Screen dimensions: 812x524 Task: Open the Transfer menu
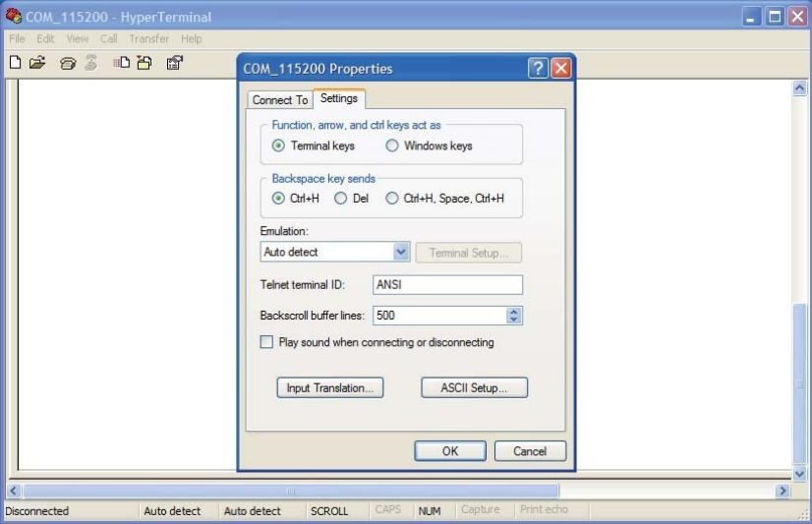pyautogui.click(x=149, y=39)
